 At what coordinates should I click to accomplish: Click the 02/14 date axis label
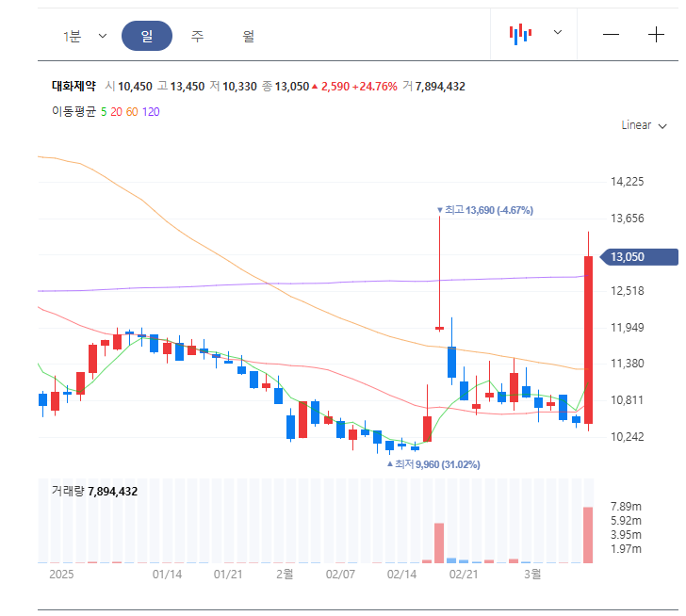401,574
